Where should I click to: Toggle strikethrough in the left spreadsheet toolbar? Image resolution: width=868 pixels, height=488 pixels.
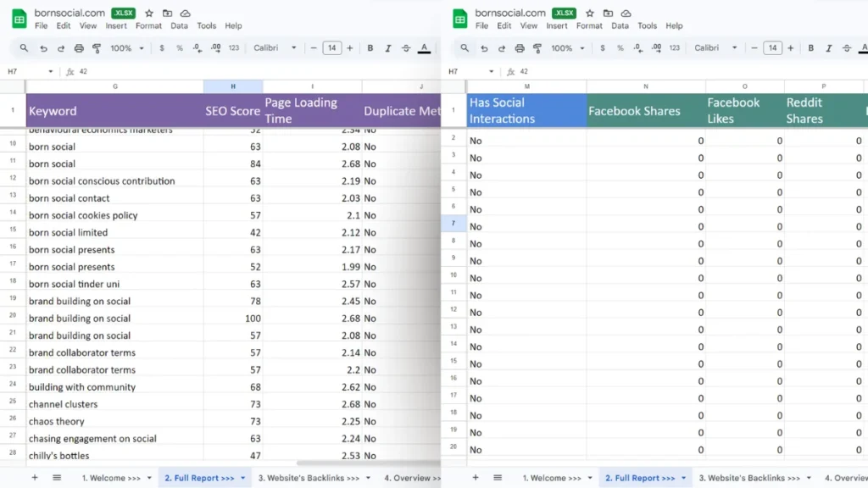click(x=406, y=48)
